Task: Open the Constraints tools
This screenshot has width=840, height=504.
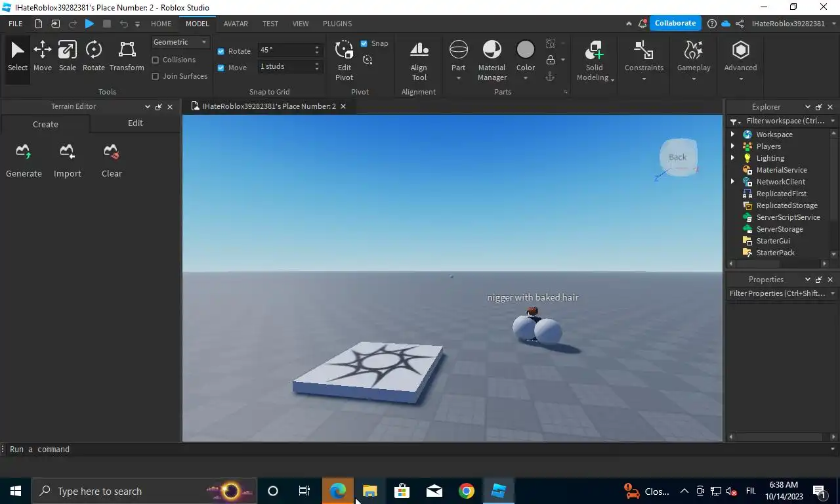Action: 644,60
